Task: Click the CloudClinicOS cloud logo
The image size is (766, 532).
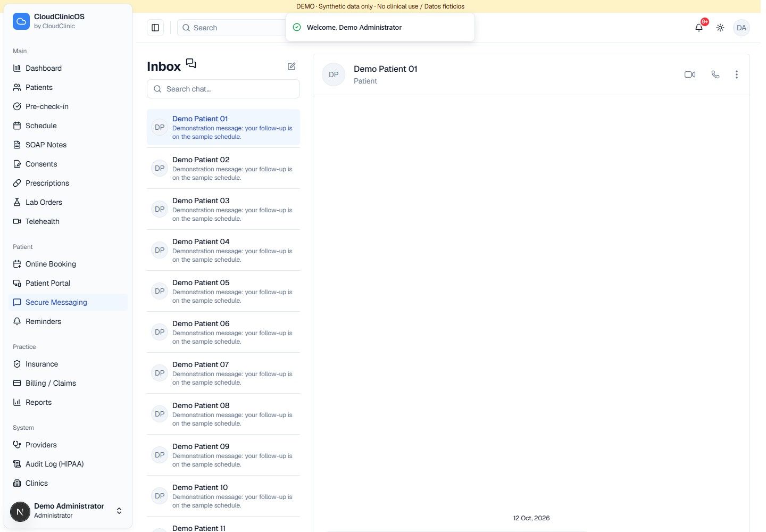Action: [x=21, y=21]
